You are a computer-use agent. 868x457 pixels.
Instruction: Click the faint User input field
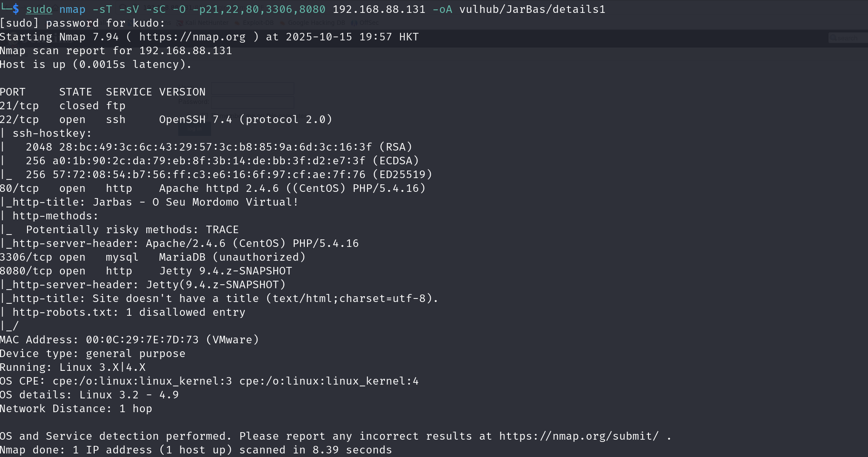(252, 88)
